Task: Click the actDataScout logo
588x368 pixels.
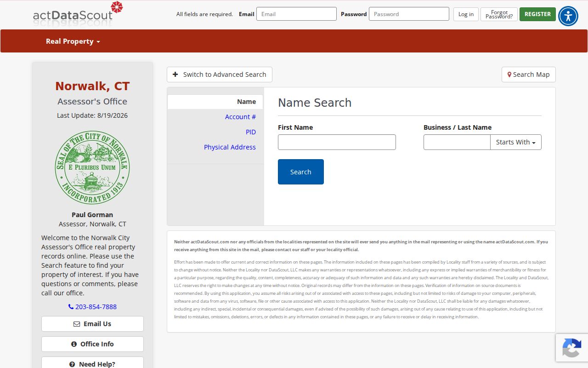Action: pyautogui.click(x=78, y=14)
